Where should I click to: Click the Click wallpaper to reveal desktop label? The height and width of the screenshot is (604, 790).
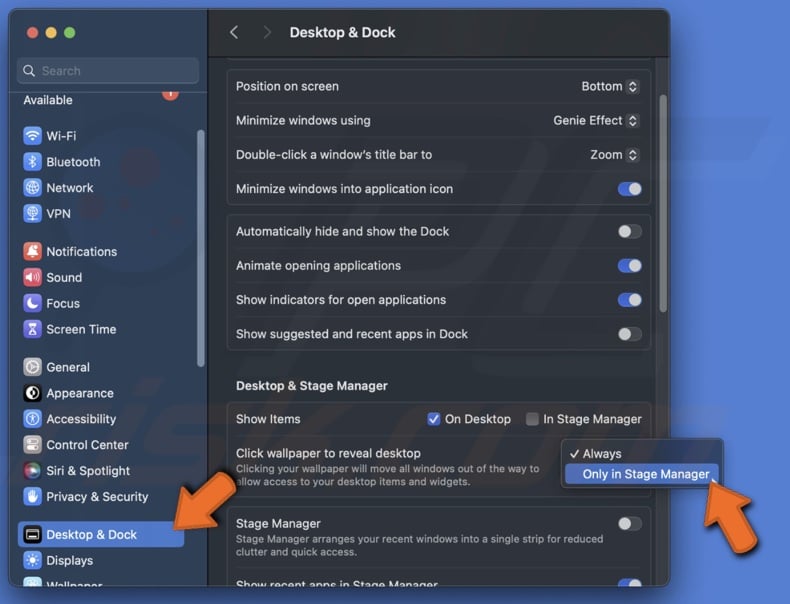[328, 453]
